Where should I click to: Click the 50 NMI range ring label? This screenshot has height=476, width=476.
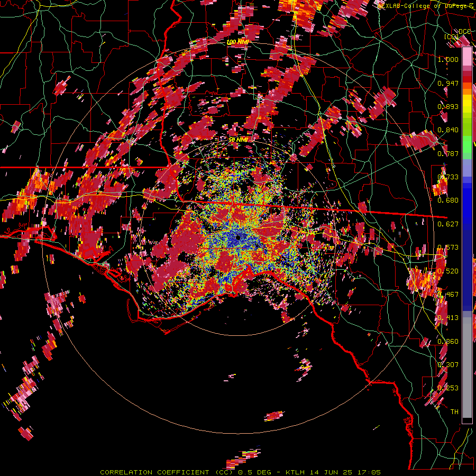pyautogui.click(x=238, y=140)
